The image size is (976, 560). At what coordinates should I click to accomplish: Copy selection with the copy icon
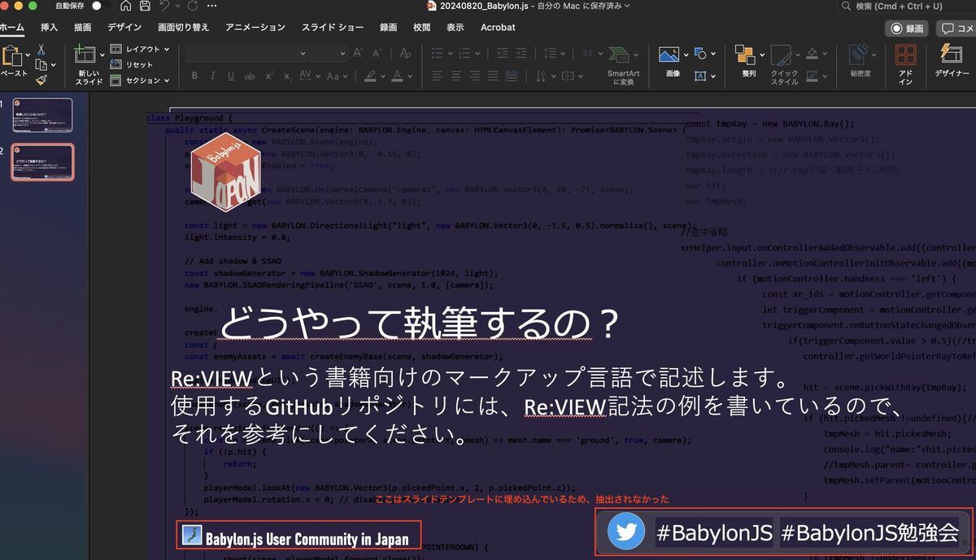tap(41, 64)
